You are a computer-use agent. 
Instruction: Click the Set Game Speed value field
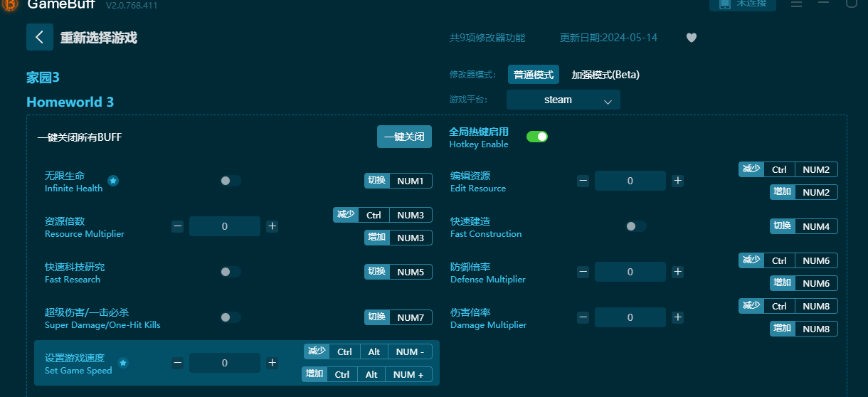pos(225,363)
